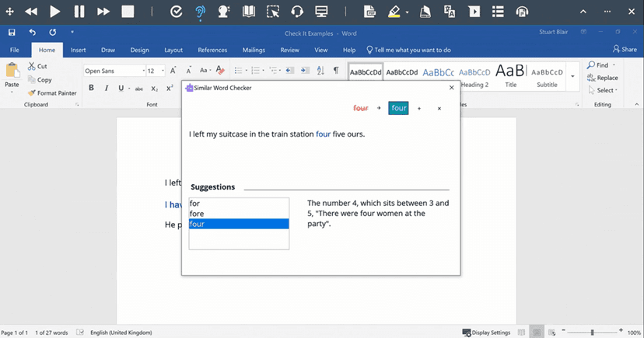This screenshot has width=644, height=338.
Task: Click the Play button in the top toolbar
Action: click(54, 12)
